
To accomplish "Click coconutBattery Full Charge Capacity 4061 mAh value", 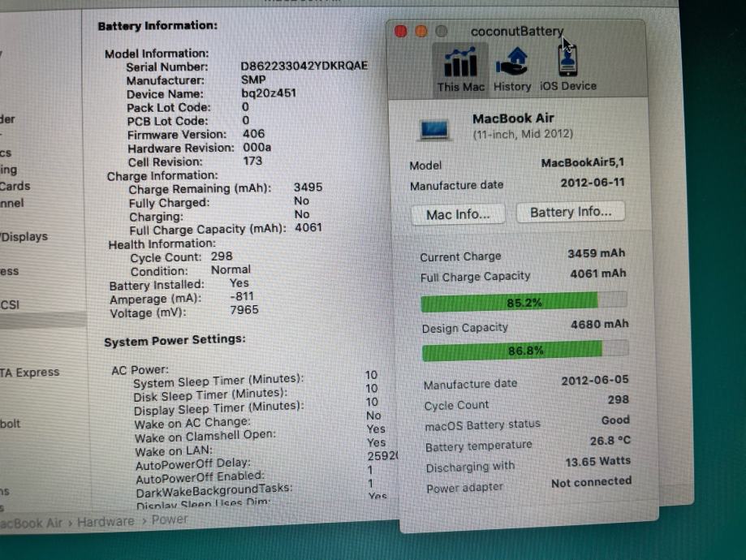I will click(598, 274).
